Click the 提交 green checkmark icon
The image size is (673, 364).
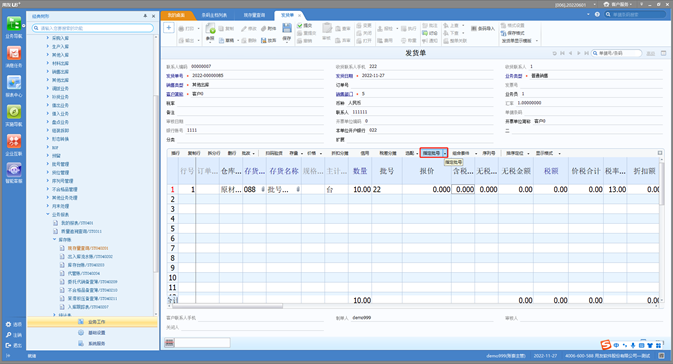[300, 26]
